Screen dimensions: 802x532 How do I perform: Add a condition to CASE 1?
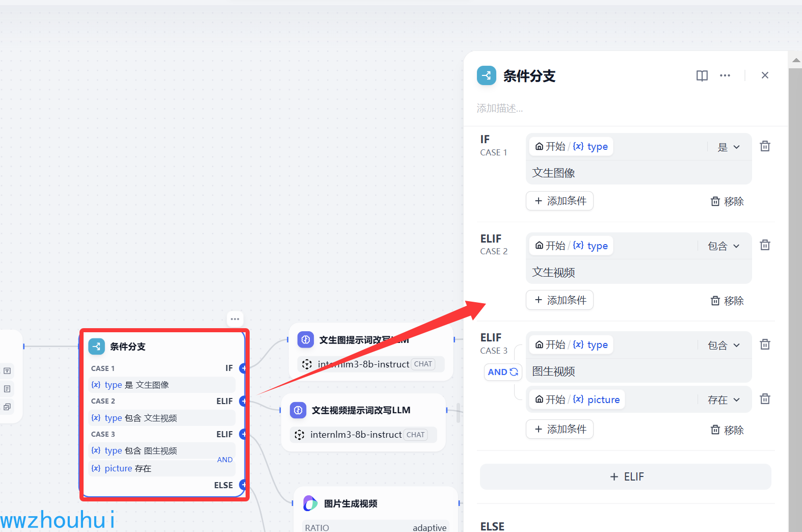click(x=559, y=201)
